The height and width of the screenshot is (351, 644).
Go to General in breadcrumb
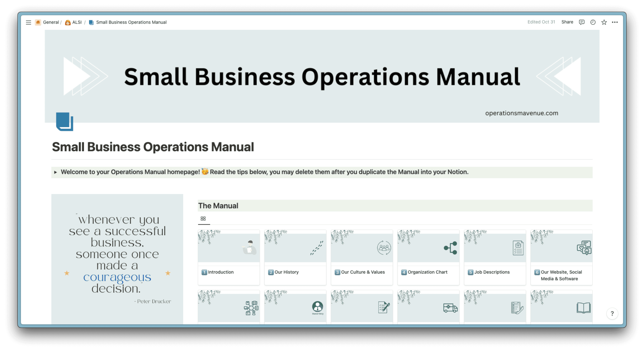pyautogui.click(x=51, y=22)
